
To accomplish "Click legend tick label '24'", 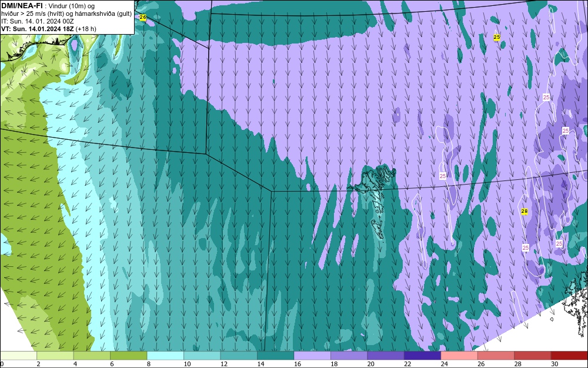I will click(x=445, y=364).
